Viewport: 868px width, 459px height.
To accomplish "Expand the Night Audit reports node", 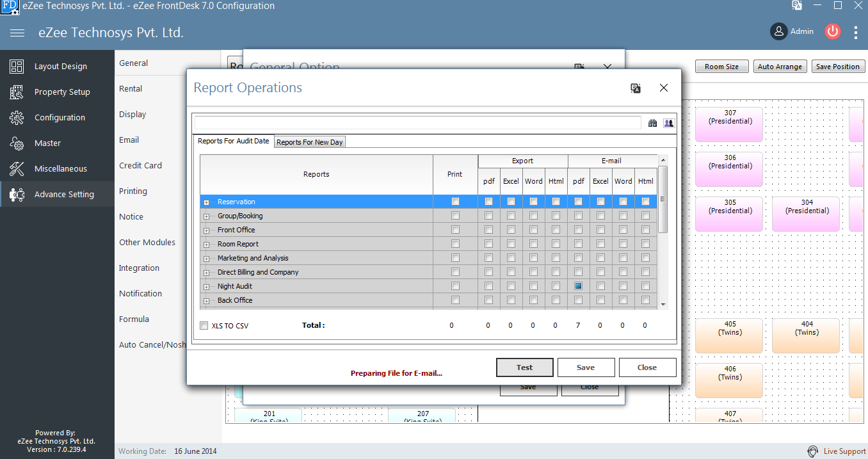I will (207, 287).
